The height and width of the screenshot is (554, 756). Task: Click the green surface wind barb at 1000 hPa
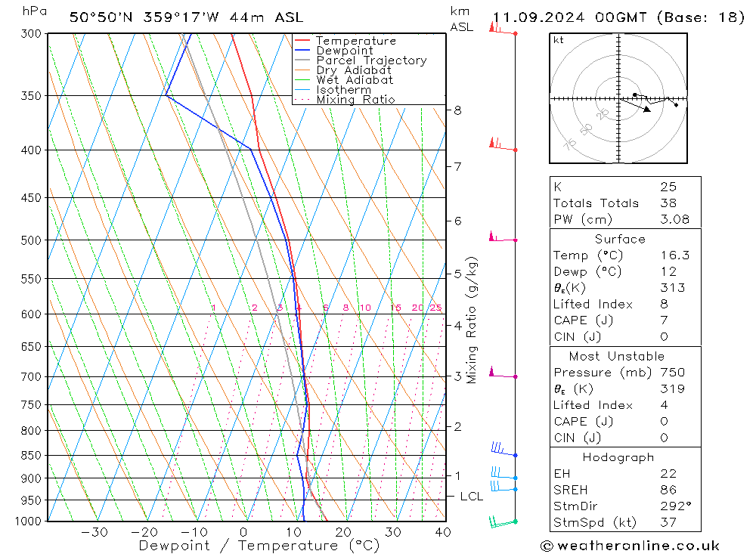point(503,522)
